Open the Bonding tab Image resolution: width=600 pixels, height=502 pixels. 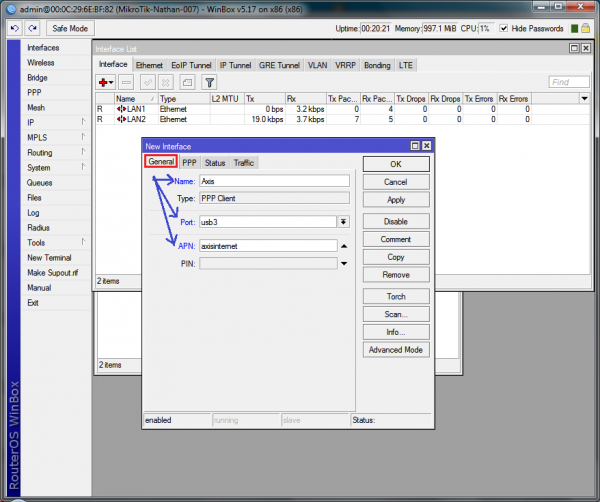tap(377, 65)
